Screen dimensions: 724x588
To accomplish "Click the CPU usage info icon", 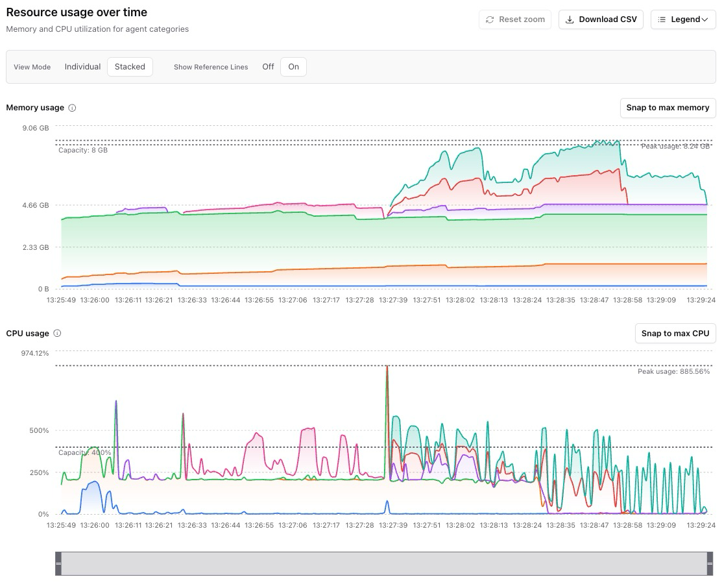I will tap(56, 333).
